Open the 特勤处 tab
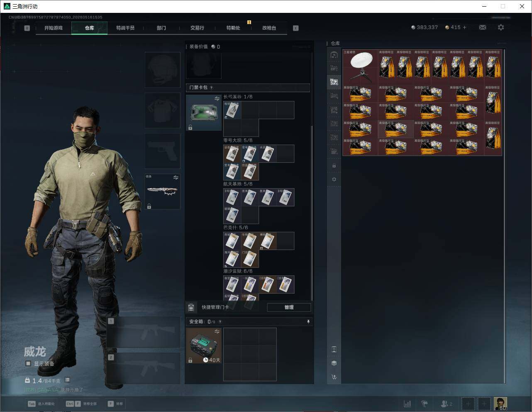The height and width of the screenshot is (412, 532). 233,28
